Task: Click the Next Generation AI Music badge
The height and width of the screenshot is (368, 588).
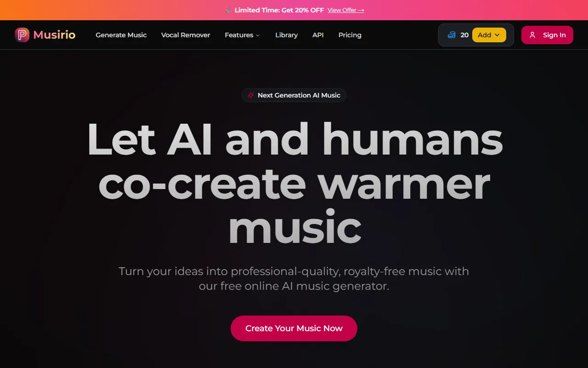Action: (x=294, y=95)
